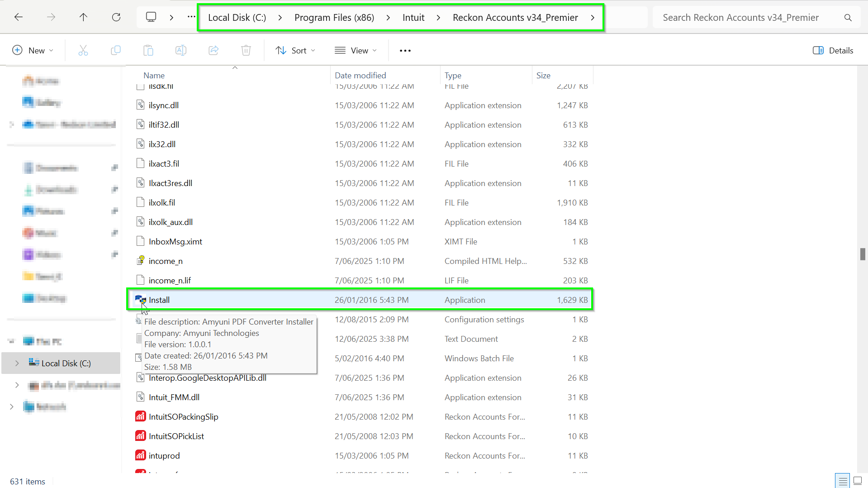This screenshot has width=868, height=488.
Task: Sort by the Date modified column header
Action: pyautogui.click(x=360, y=75)
